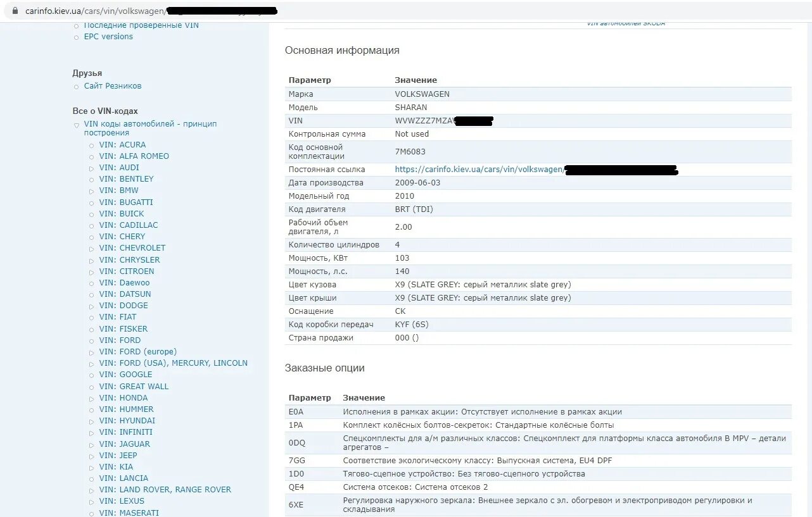Click the 'Цвет кузова' X9 SLATE GREY value
The width and height of the screenshot is (812, 517).
point(483,285)
